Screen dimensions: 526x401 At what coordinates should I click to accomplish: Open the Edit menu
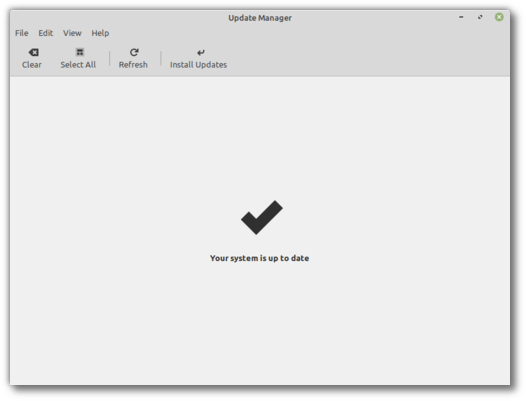pos(46,33)
